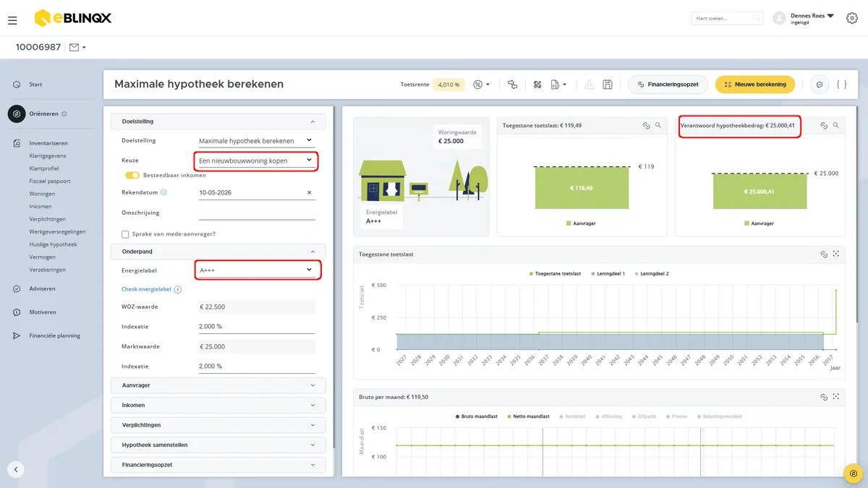868x488 pixels.
Task: Click the chat bubble icon in toolbar
Action: pyautogui.click(x=820, y=85)
